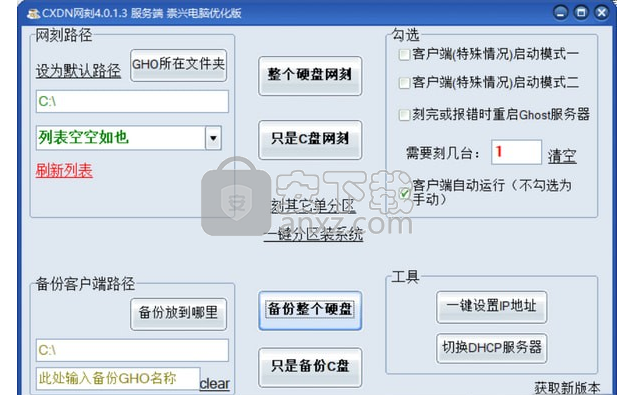Click the GHO所在文件夹 button

tap(178, 66)
